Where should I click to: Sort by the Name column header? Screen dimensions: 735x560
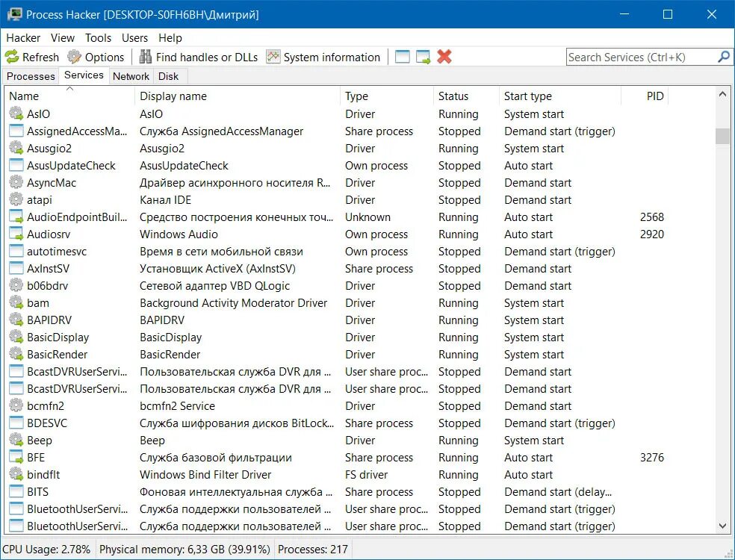click(70, 96)
